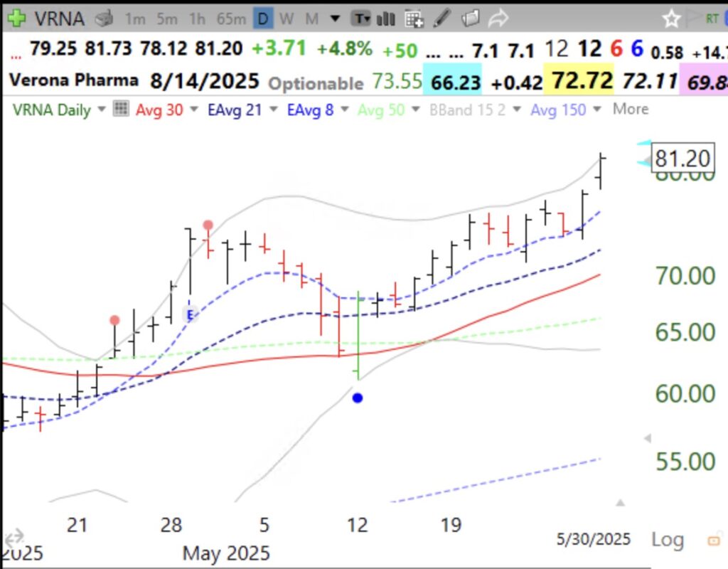Switch chart to 5m time frame
Screen dimensions: 728x569
(166, 18)
